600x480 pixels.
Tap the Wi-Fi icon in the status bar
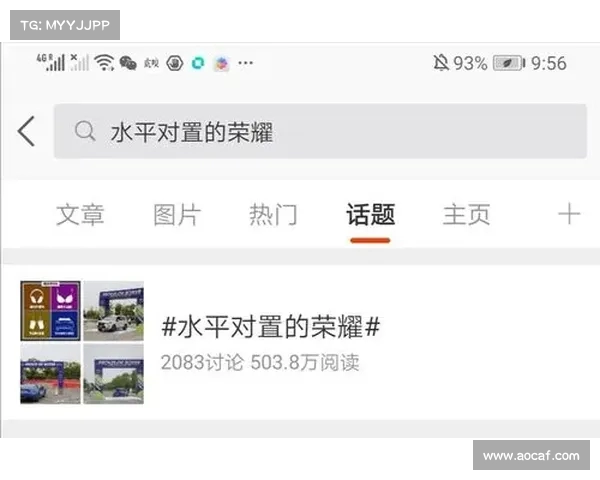pyautogui.click(x=104, y=63)
